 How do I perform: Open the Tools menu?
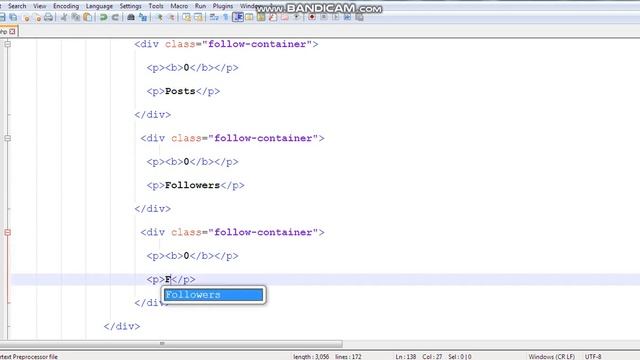tap(156, 6)
